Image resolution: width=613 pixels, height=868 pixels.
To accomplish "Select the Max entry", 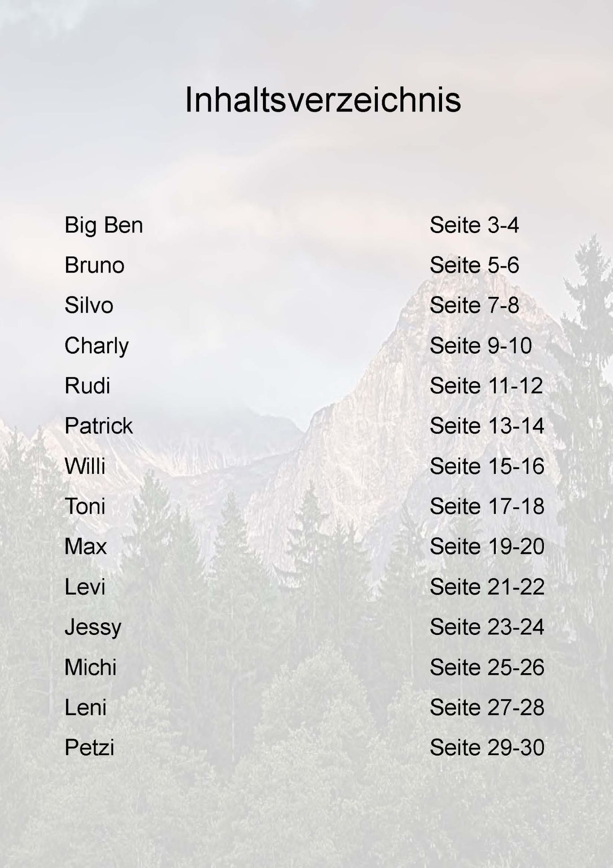I will pos(86,546).
